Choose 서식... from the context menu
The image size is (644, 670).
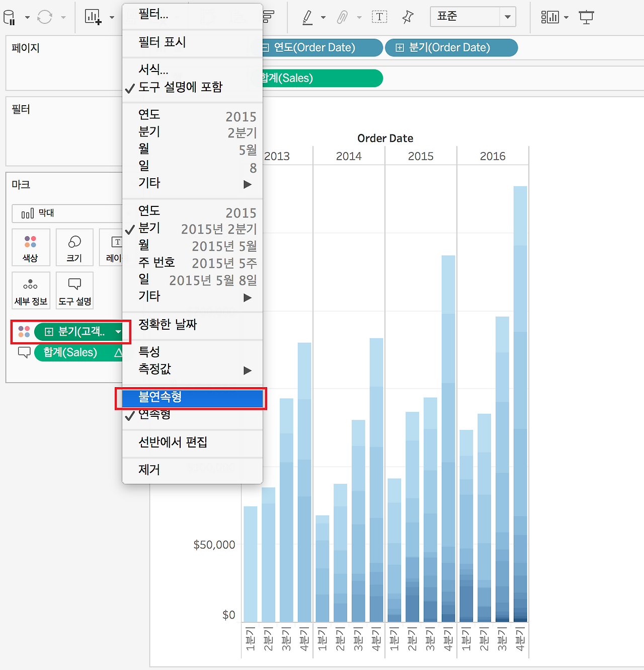pyautogui.click(x=192, y=69)
